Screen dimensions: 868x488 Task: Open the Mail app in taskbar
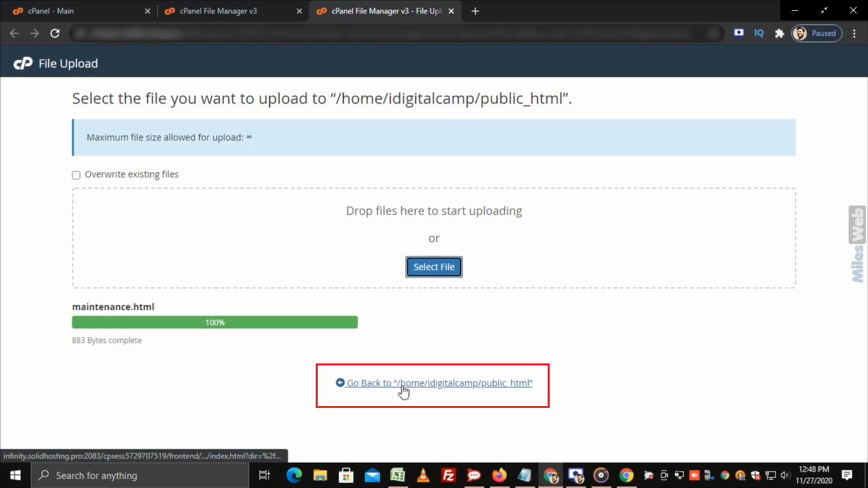point(372,475)
